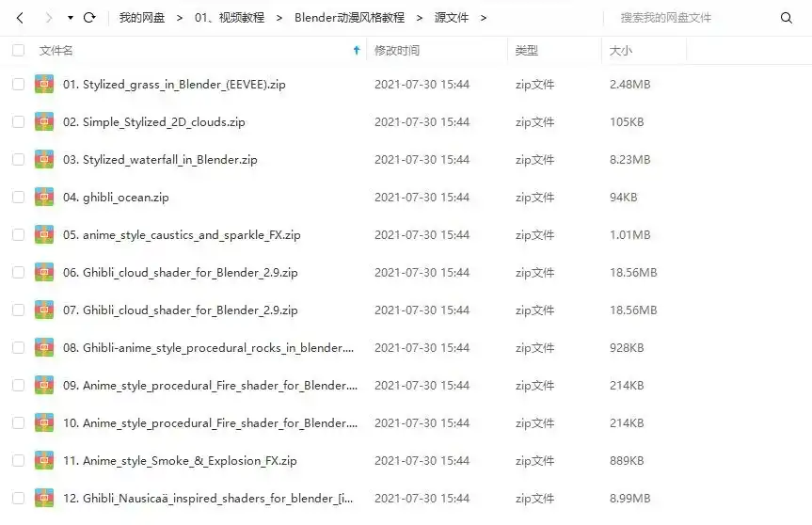Click the 928KB size value
Image resolution: width=812 pixels, height=525 pixels.
coord(627,347)
